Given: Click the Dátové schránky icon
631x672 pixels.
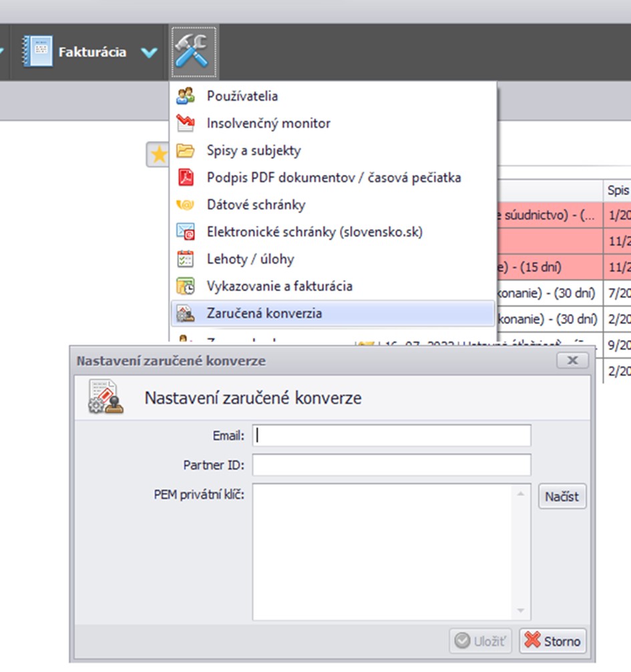Looking at the screenshot, I should [185, 205].
